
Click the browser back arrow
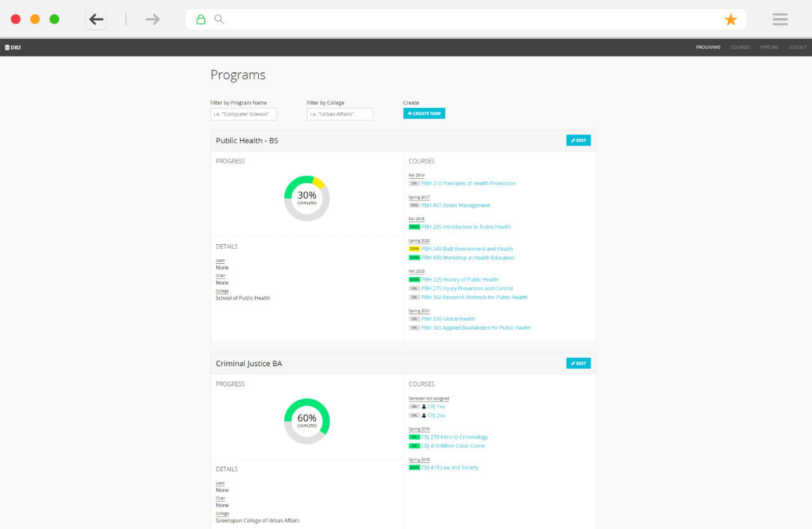pos(96,20)
